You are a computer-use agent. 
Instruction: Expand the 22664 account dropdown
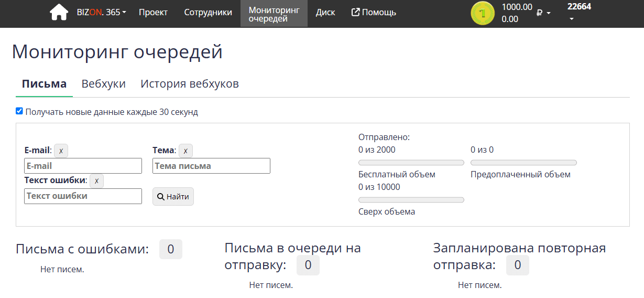578,12
